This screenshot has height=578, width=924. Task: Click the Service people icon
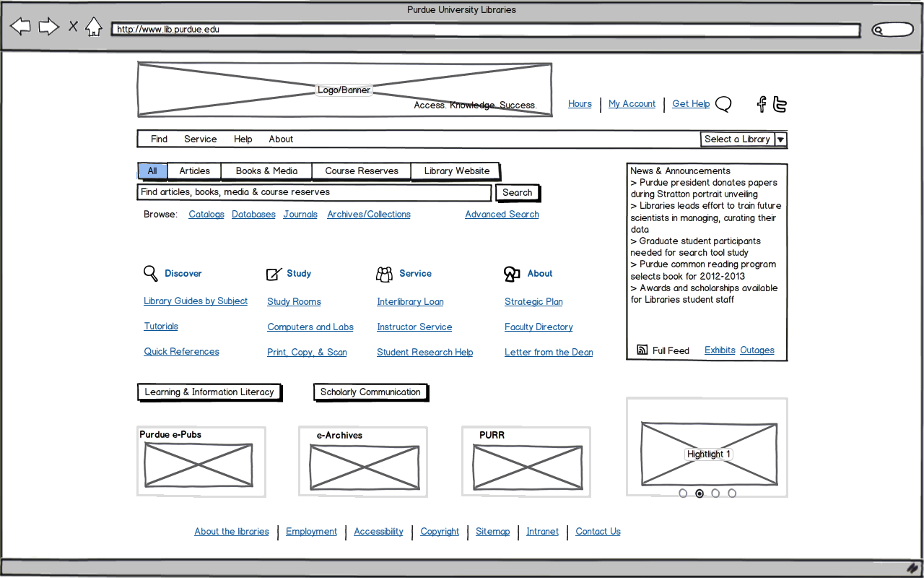pos(384,274)
